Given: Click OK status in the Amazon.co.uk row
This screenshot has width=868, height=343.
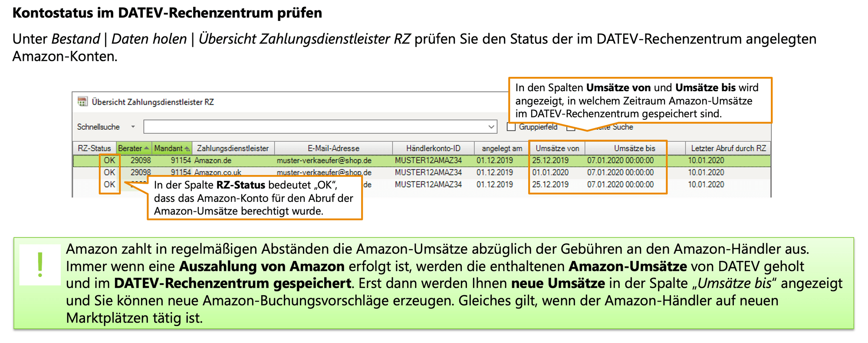Looking at the screenshot, I should click(x=109, y=172).
